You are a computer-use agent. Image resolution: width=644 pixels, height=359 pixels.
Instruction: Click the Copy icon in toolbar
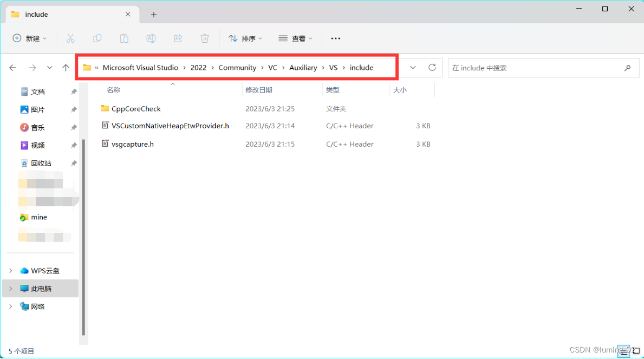pyautogui.click(x=97, y=38)
